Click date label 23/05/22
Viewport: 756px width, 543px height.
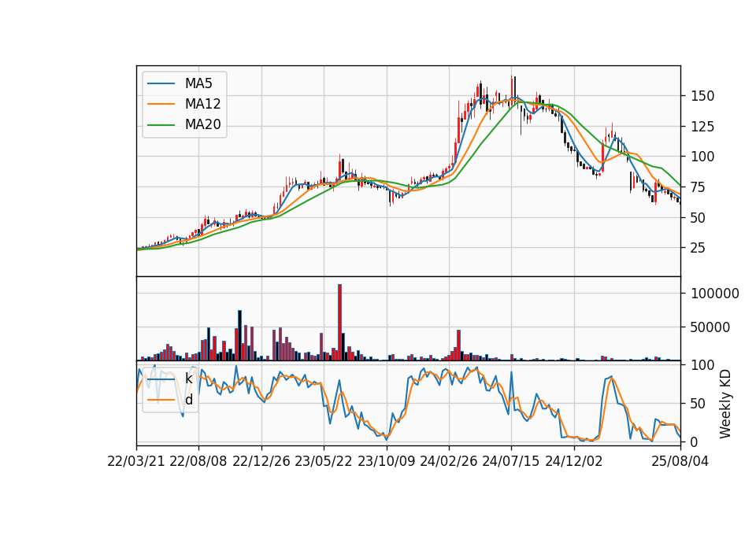(324, 461)
